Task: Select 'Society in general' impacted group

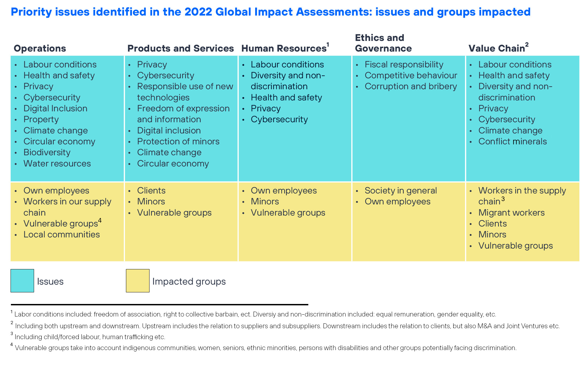Action: pyautogui.click(x=400, y=190)
